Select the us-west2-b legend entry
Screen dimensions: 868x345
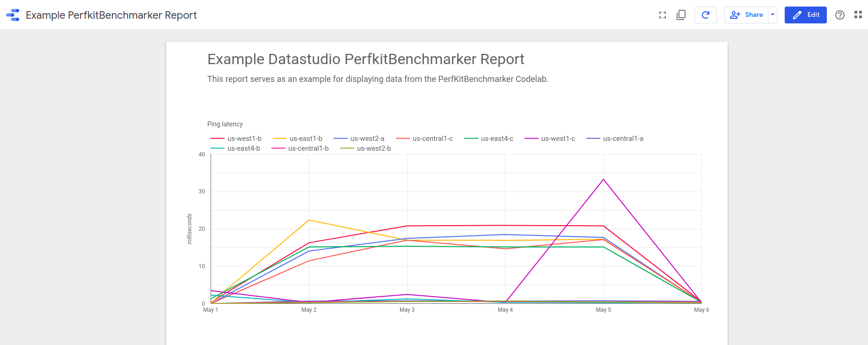(366, 148)
